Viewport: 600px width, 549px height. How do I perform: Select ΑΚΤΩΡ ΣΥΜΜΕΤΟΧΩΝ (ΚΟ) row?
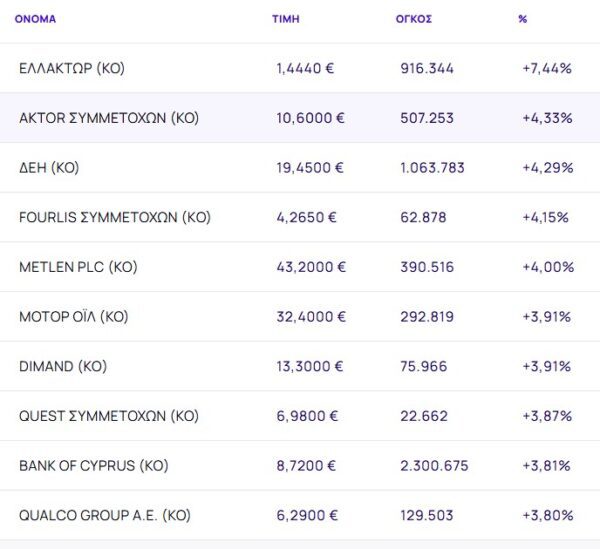pos(109,118)
